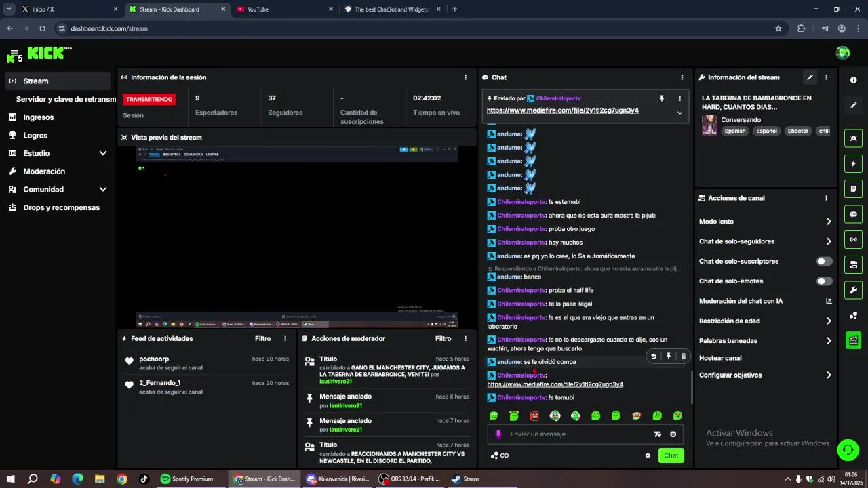The width and height of the screenshot is (868, 488).
Task: Open the pinned mediafire link
Action: pyautogui.click(x=562, y=110)
